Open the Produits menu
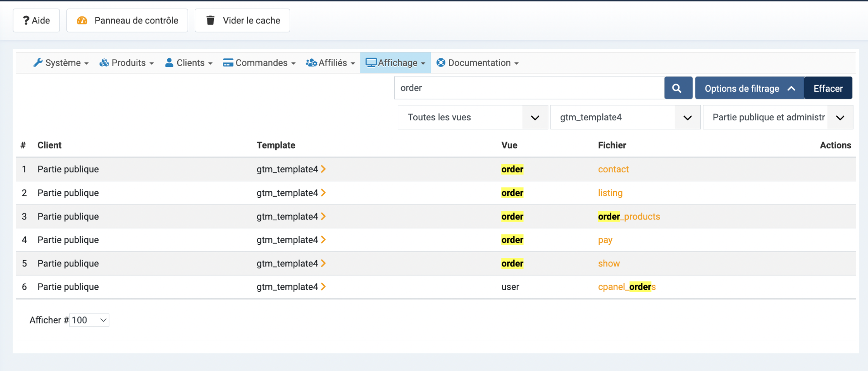868x371 pixels. [127, 63]
